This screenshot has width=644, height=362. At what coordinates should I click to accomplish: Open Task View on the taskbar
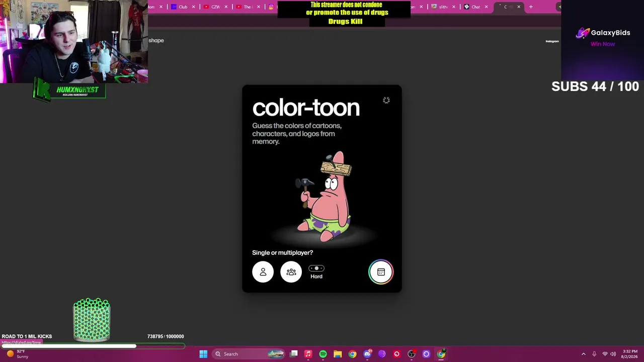(294, 354)
